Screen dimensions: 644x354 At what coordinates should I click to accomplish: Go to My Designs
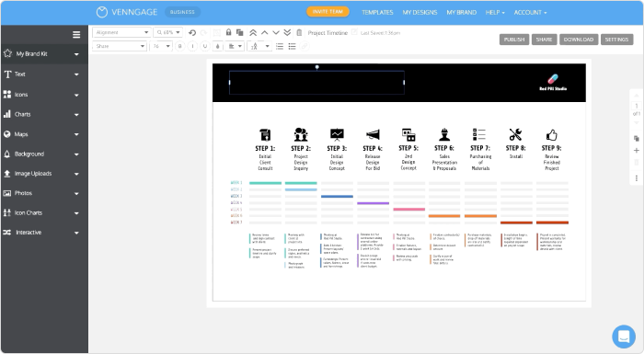tap(420, 12)
